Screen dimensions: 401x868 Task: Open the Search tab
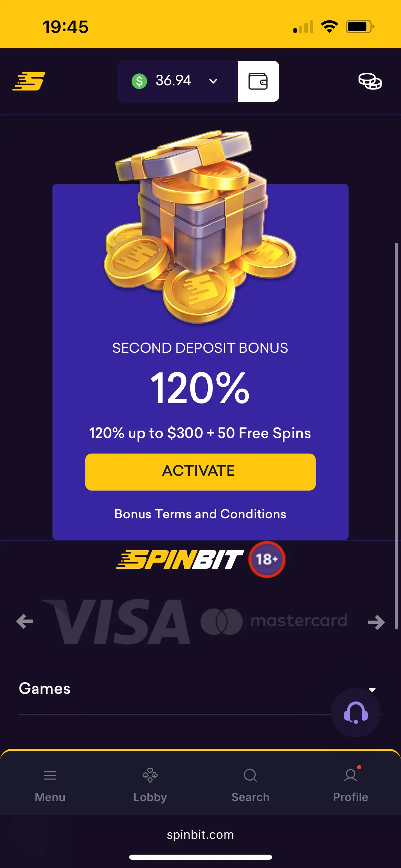tap(251, 785)
